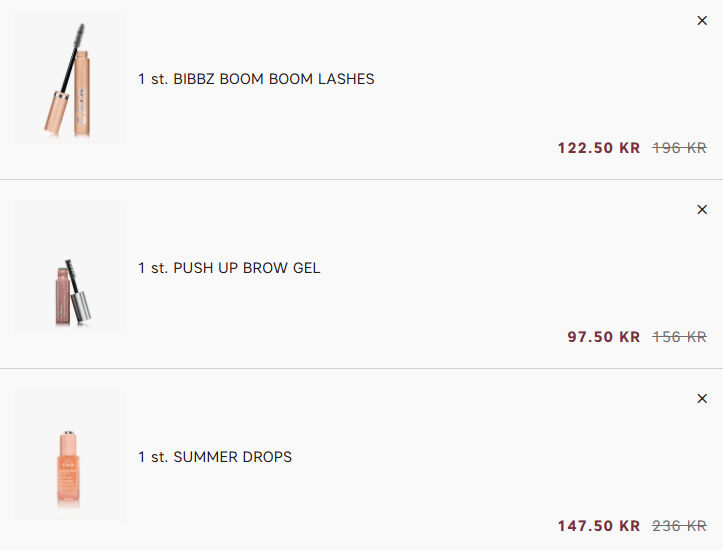Click the 147.50 KR sale price
Image resolution: width=723 pixels, height=550 pixels.
[x=599, y=526]
